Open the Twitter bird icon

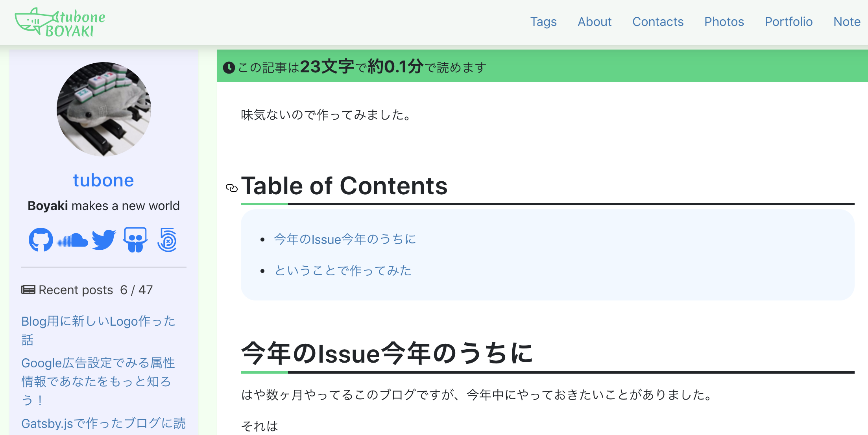point(104,240)
